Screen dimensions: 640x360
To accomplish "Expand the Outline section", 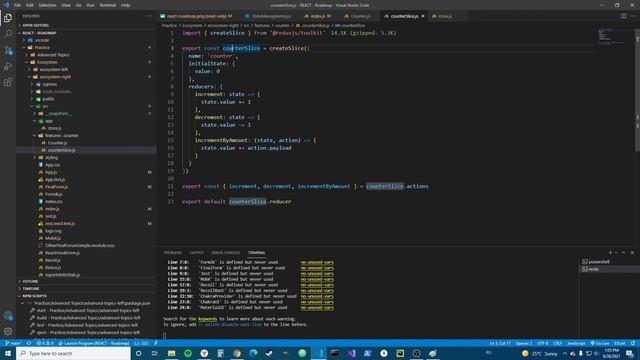I will [x=30, y=281].
